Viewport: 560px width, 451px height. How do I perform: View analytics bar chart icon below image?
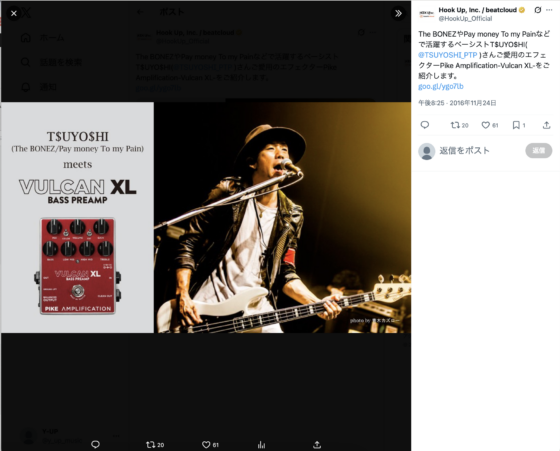[261, 445]
